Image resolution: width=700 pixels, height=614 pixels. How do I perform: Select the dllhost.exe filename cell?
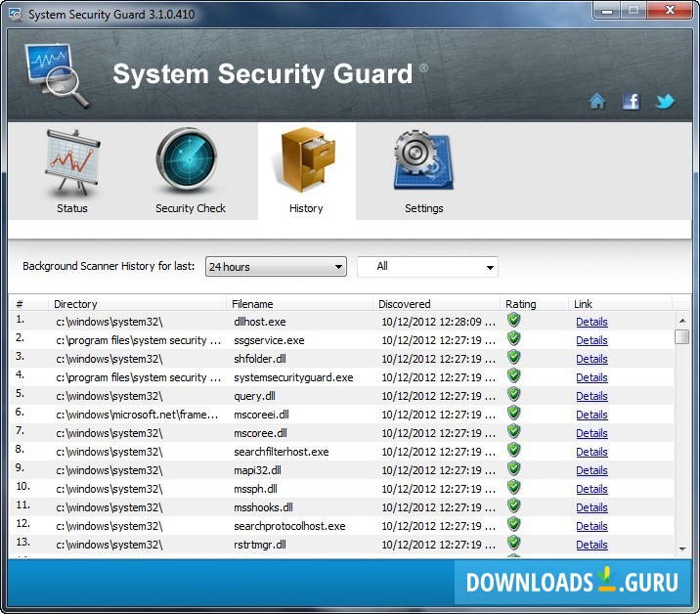tap(259, 322)
